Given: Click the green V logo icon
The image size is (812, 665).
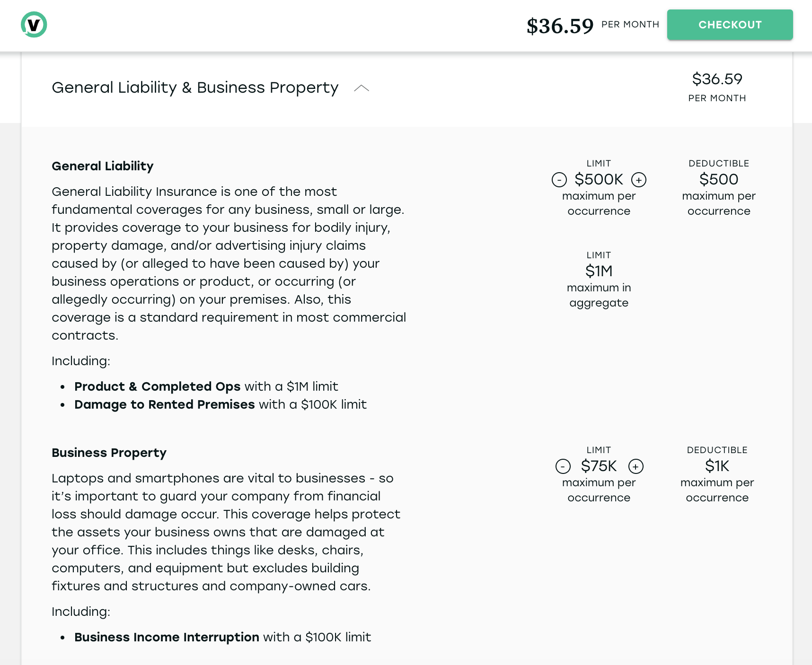Looking at the screenshot, I should click(x=34, y=25).
